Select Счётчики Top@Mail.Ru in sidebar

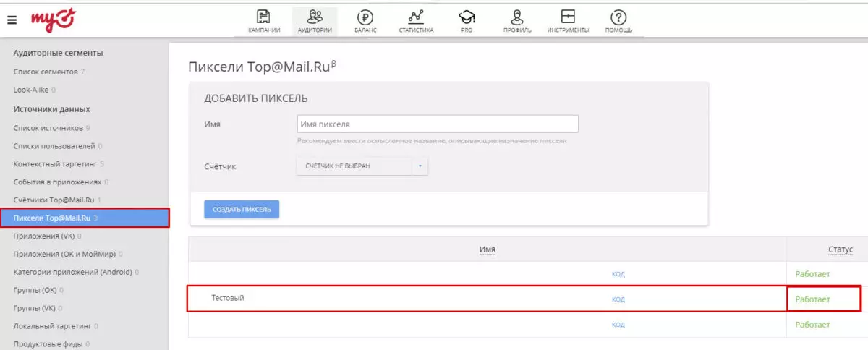[54, 200]
